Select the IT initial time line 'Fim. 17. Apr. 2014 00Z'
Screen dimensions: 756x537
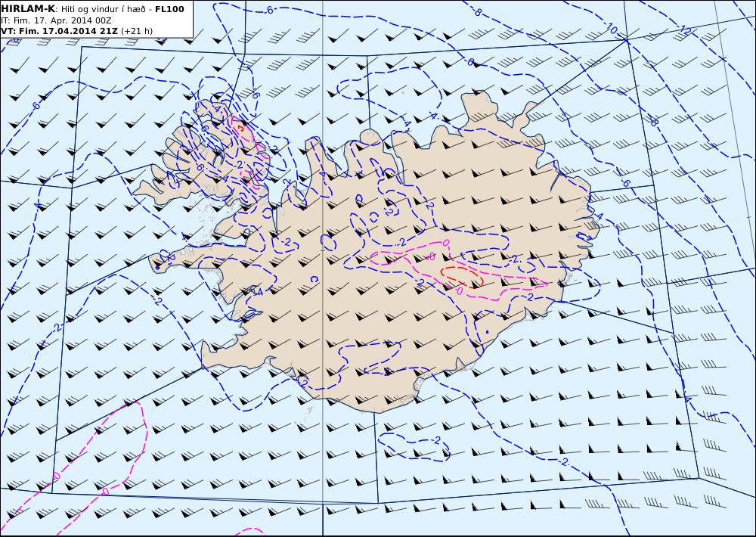tap(57, 20)
